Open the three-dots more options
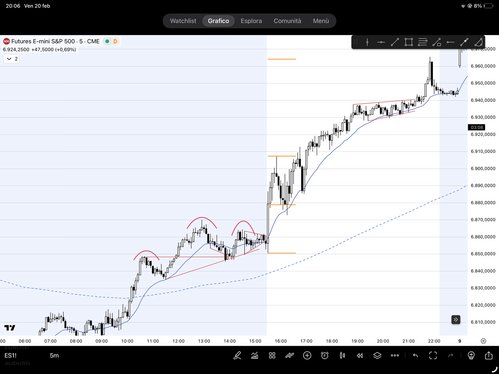This screenshot has height=374, width=499. point(395,356)
